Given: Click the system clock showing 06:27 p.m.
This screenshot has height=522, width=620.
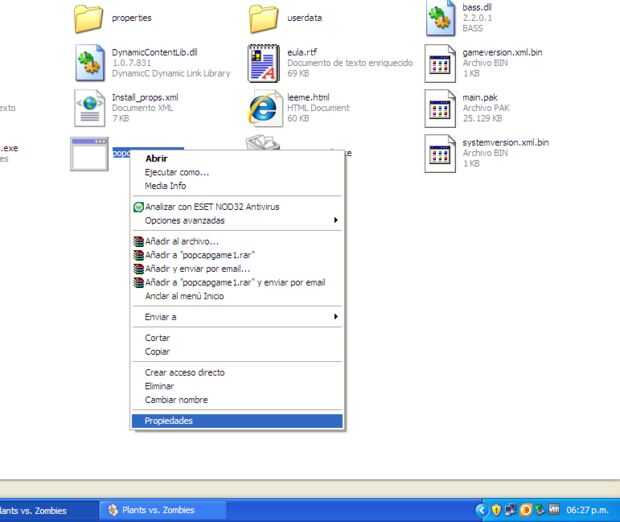Looking at the screenshot, I should pyautogui.click(x=587, y=510).
